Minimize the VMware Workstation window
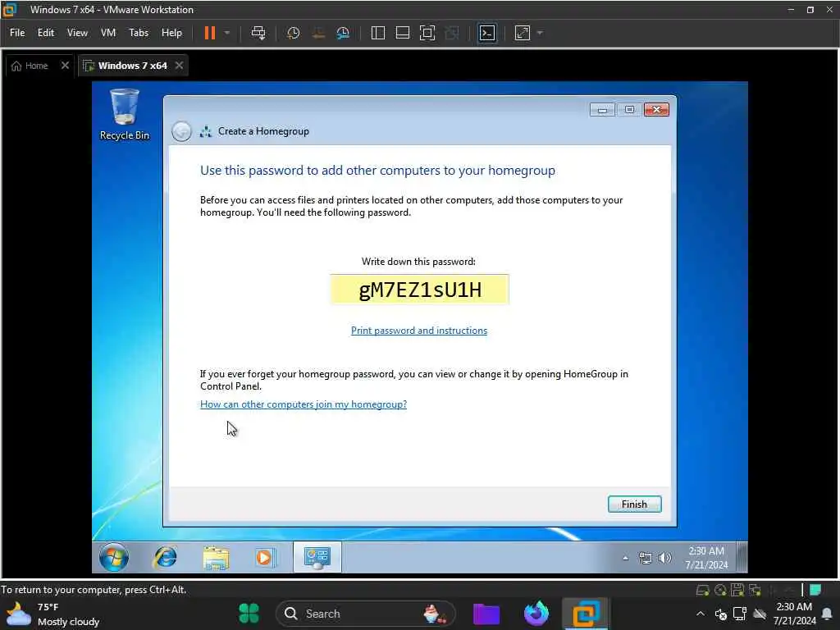840x630 pixels. [791, 10]
